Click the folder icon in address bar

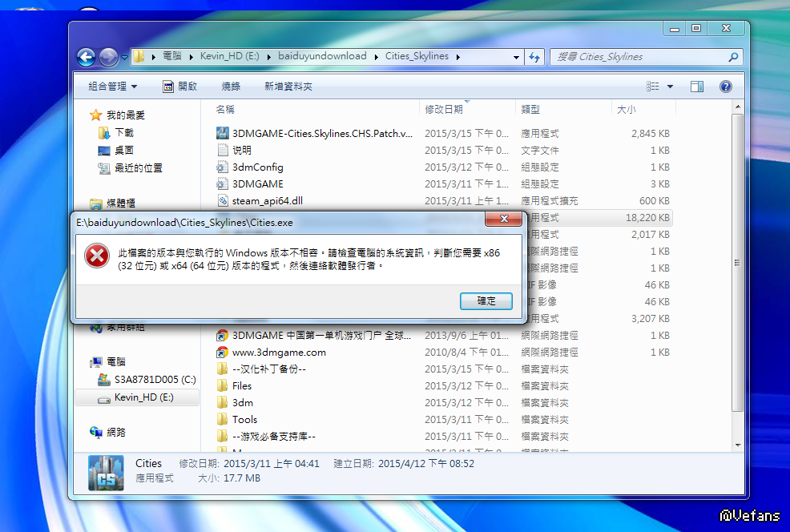click(x=139, y=56)
